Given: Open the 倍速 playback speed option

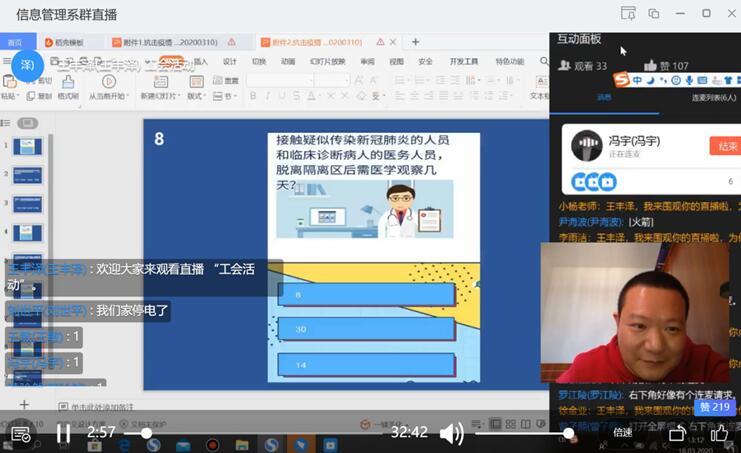Looking at the screenshot, I should pos(622,432).
